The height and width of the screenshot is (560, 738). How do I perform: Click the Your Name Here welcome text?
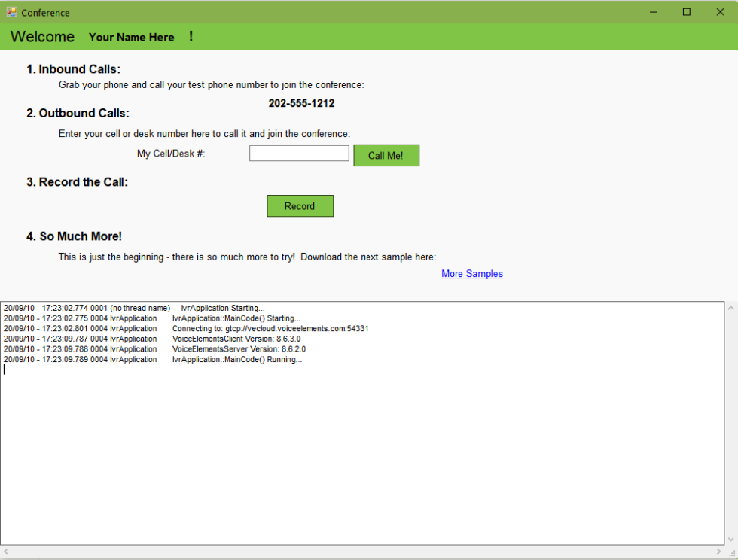click(131, 37)
